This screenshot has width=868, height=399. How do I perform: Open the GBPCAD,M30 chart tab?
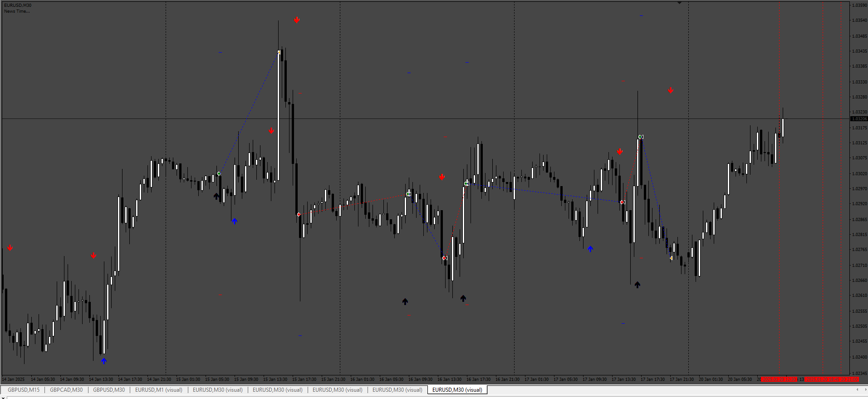click(x=66, y=390)
